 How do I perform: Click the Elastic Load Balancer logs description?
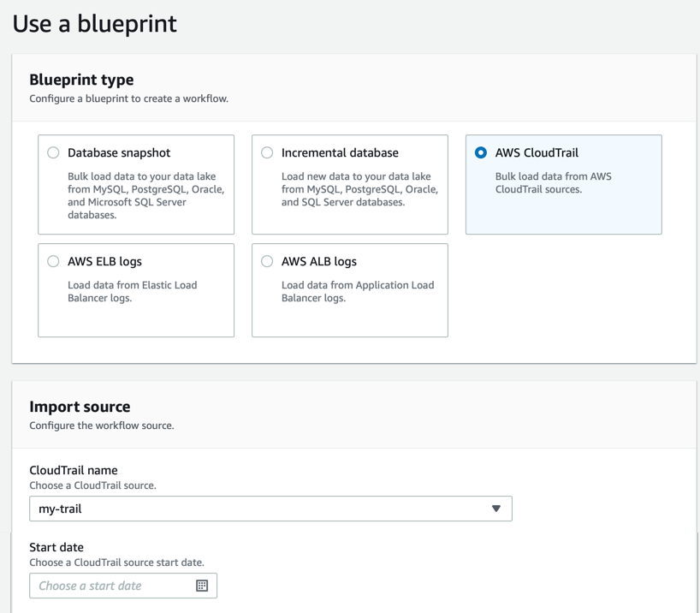pos(132,291)
